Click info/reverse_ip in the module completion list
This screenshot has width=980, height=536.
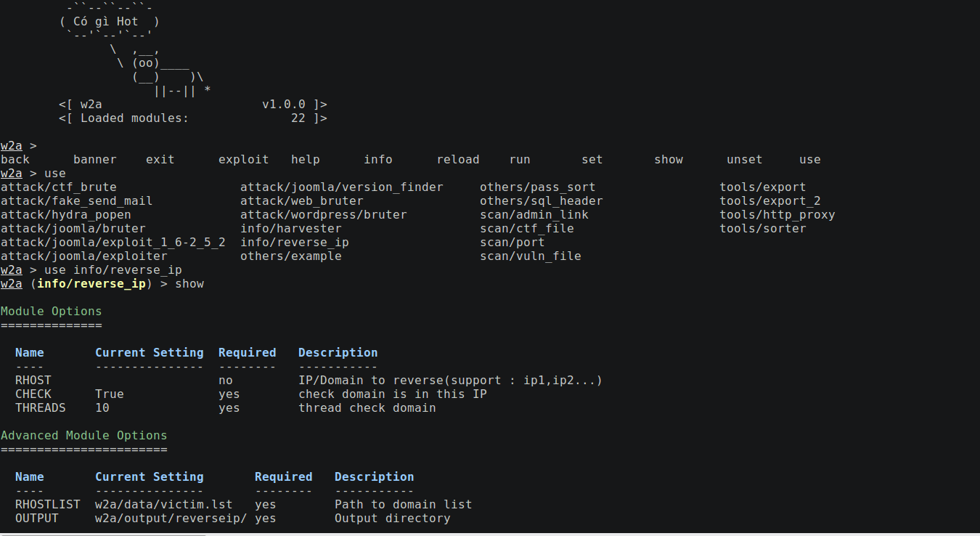tap(295, 243)
